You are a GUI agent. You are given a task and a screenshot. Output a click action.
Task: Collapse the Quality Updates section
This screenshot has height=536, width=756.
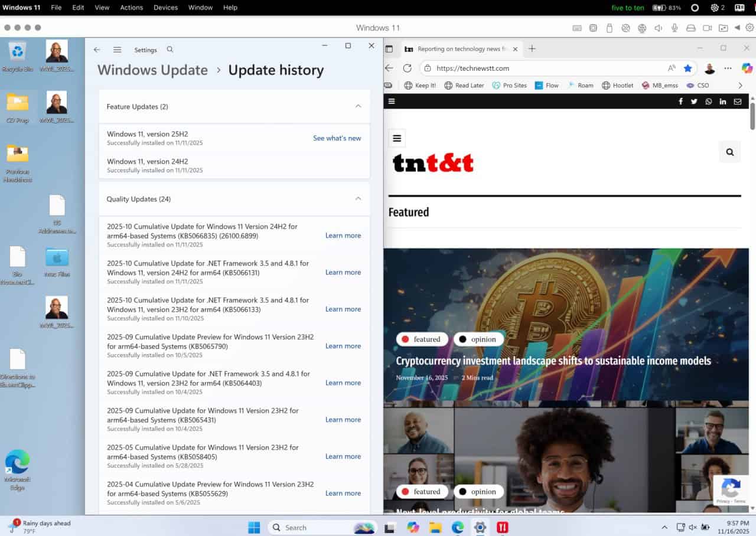click(358, 199)
